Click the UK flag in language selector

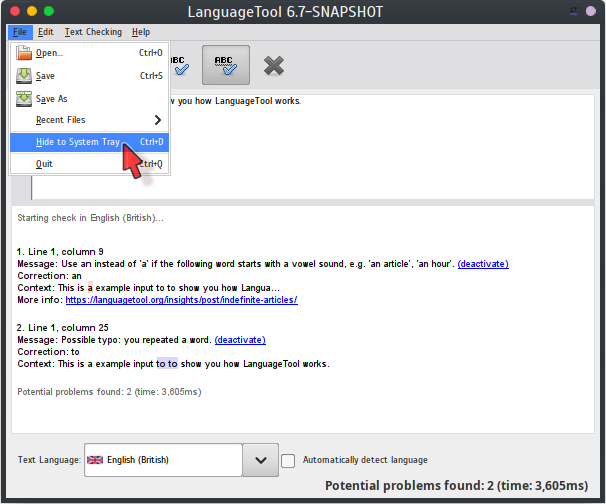(95, 460)
